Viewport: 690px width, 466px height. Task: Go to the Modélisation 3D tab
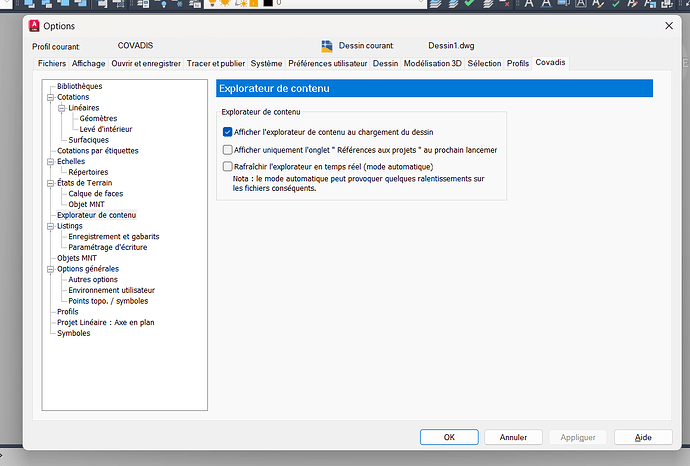pyautogui.click(x=432, y=63)
